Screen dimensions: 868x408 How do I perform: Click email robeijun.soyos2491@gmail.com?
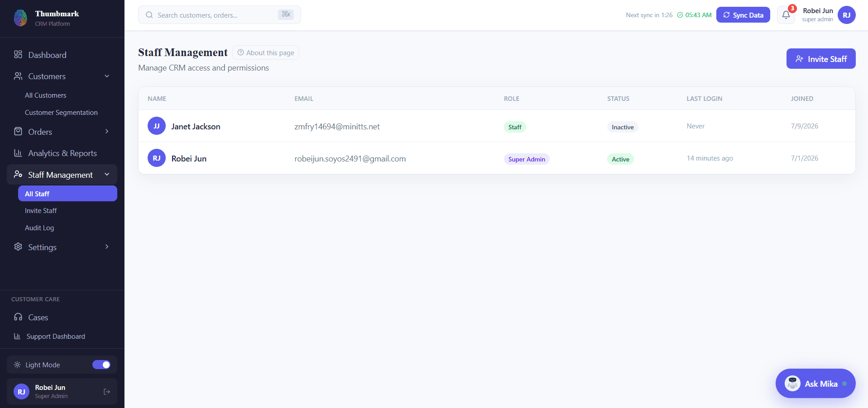pyautogui.click(x=350, y=159)
